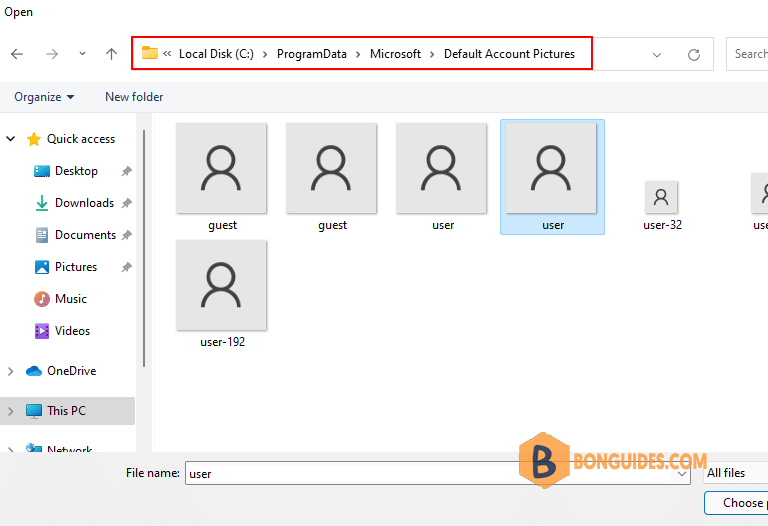The width and height of the screenshot is (768, 526).
Task: Click the Desktop folder icon
Action: [42, 171]
